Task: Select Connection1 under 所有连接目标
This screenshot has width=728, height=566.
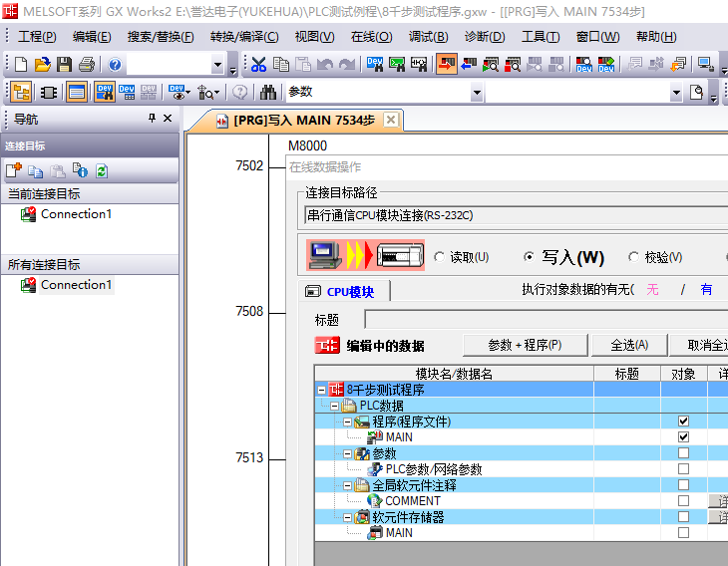Action: click(x=76, y=285)
